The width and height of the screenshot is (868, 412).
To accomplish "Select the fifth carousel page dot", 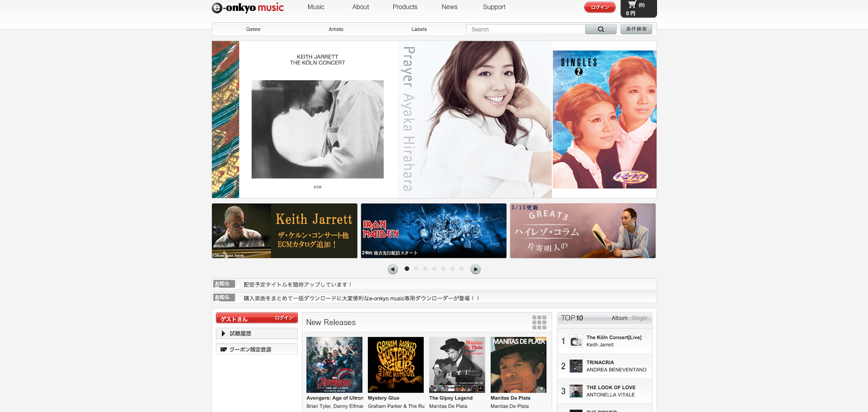I will click(x=443, y=269).
